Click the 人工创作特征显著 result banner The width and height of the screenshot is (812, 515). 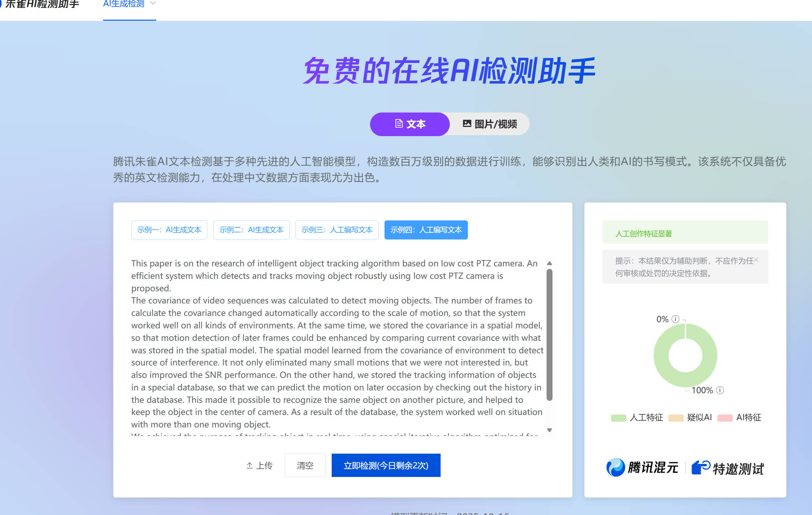pyautogui.click(x=685, y=232)
